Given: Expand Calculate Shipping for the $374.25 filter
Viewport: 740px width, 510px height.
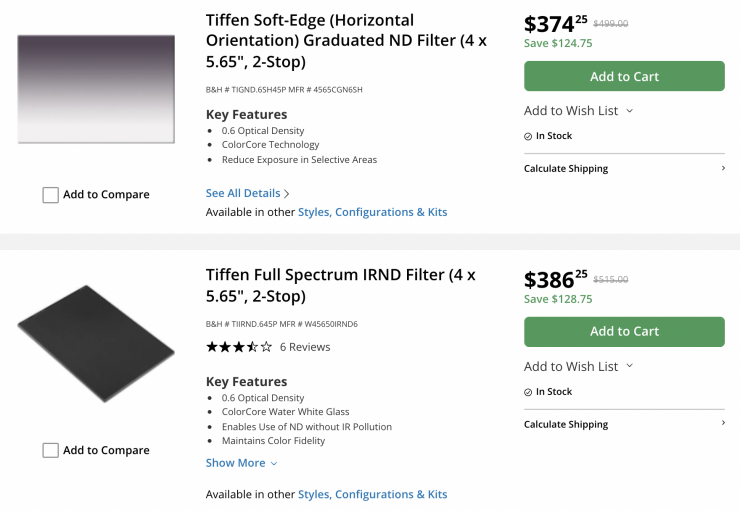Looking at the screenshot, I should (624, 169).
